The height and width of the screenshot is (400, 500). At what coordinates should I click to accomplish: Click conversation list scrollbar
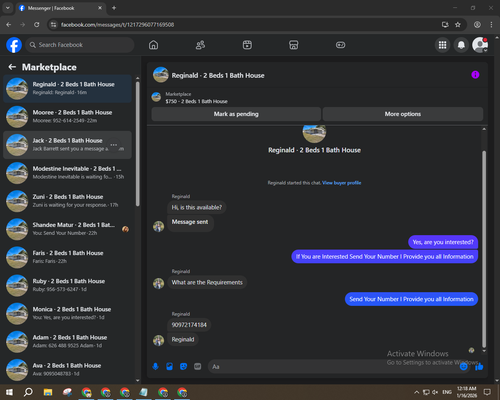pos(138,143)
